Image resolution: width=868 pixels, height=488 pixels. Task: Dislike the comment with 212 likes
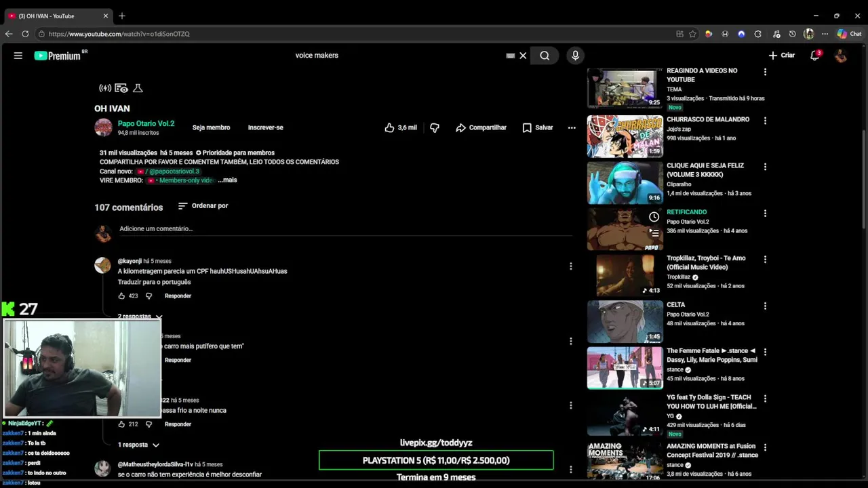pyautogui.click(x=149, y=424)
